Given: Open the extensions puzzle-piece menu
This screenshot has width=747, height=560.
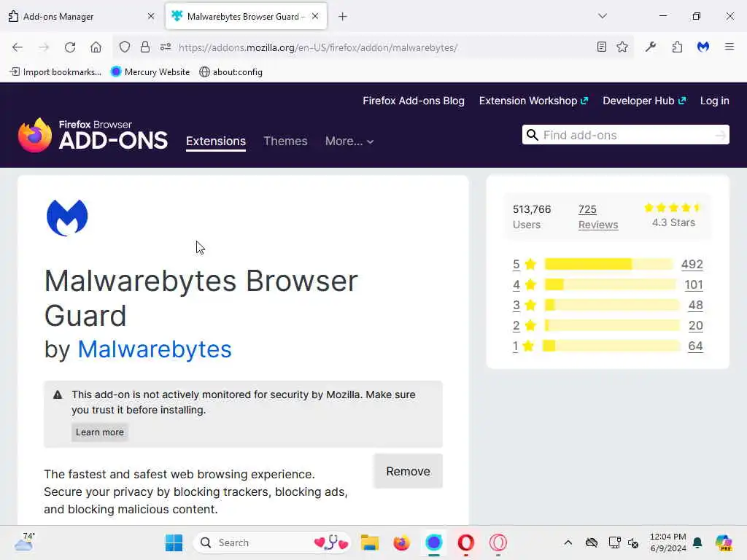Looking at the screenshot, I should coord(677,47).
